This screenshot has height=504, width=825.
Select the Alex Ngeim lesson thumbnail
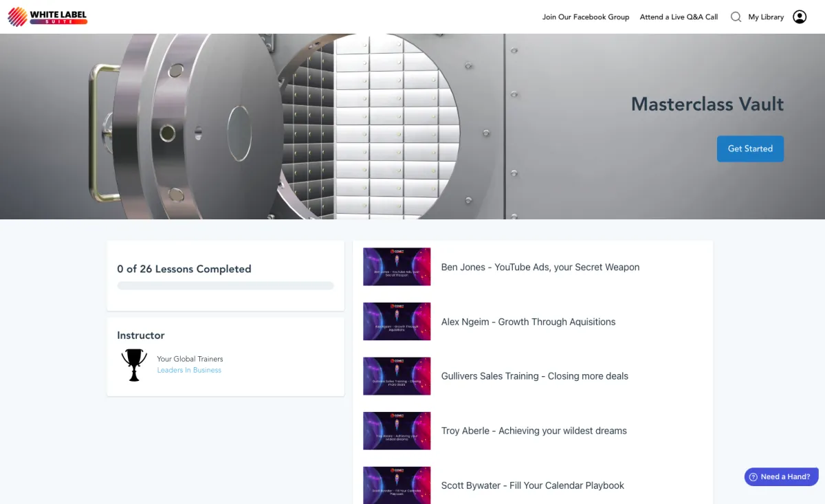pyautogui.click(x=397, y=321)
